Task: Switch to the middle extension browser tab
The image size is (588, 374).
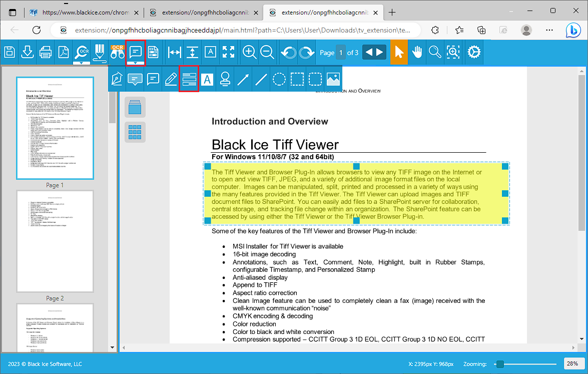Action: point(204,13)
